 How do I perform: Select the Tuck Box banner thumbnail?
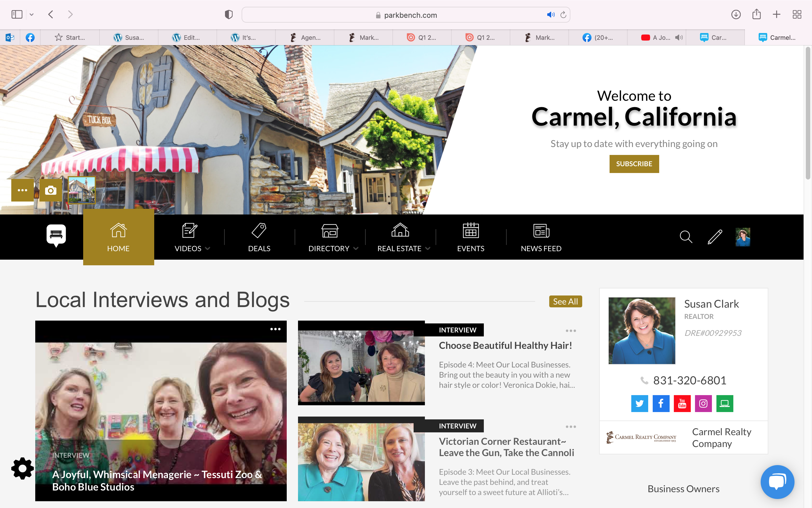click(81, 190)
